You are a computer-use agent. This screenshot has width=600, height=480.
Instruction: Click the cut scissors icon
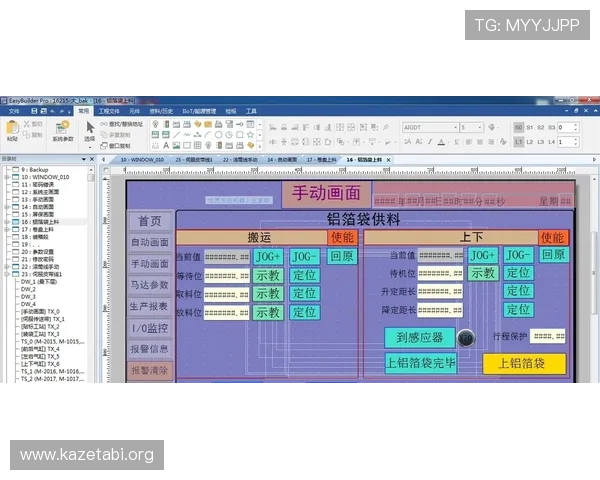click(27, 124)
